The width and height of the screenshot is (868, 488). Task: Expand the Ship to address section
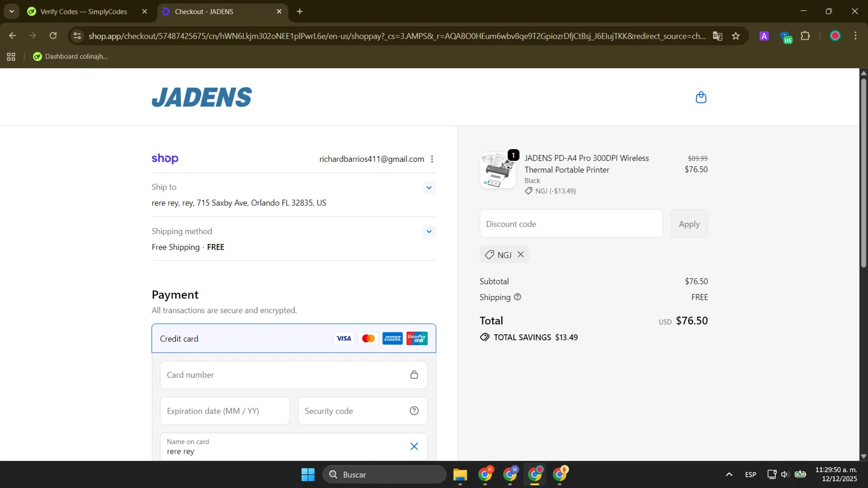[429, 187]
